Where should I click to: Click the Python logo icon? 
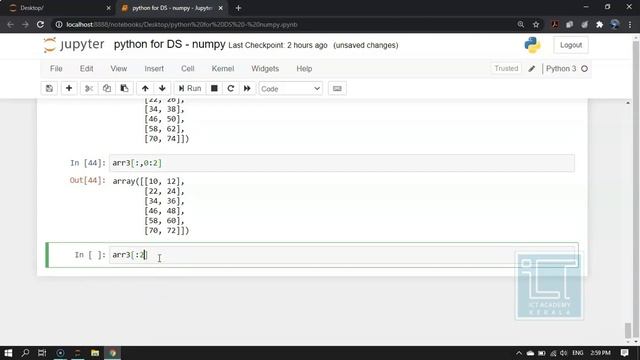click(x=532, y=45)
